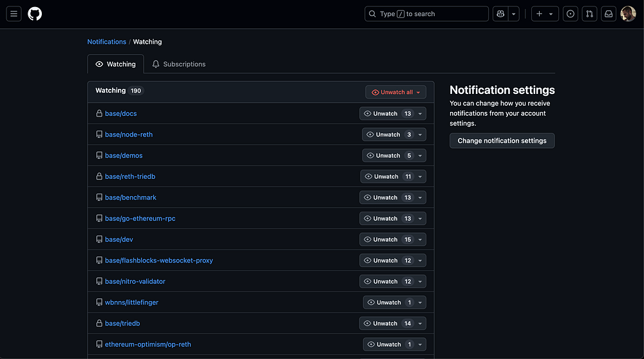The height and width of the screenshot is (359, 644).
Task: Go to the GitHub homepage logo
Action: 35,14
